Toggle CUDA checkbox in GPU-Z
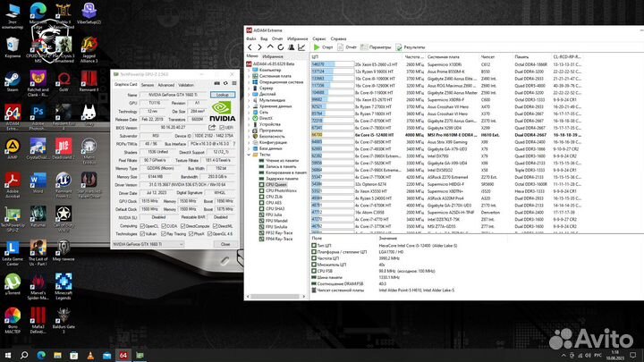This screenshot has width=644, height=362. (x=164, y=226)
